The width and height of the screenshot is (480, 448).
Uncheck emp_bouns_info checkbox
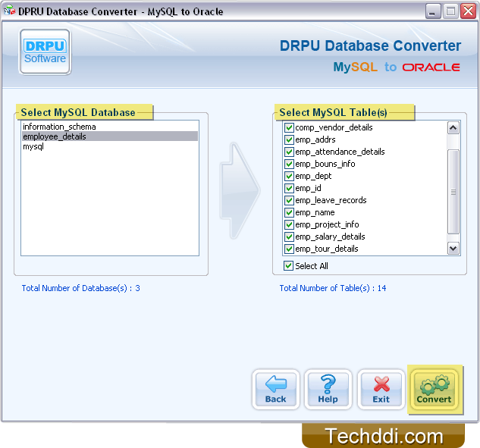click(289, 164)
